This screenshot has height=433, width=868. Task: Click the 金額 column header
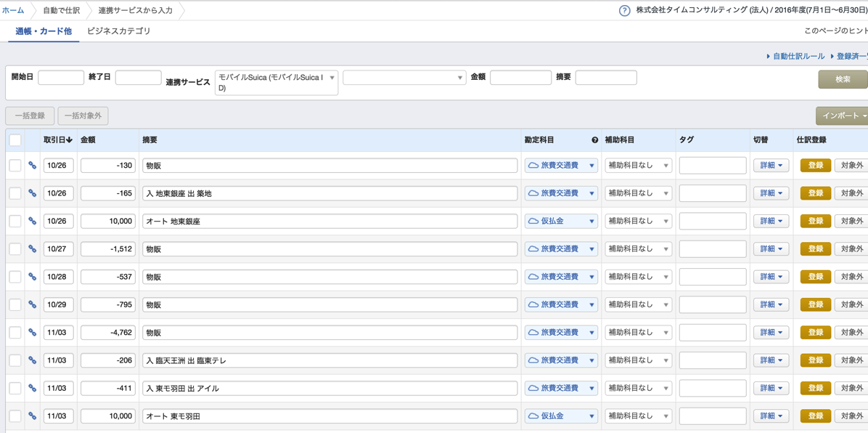pyautogui.click(x=88, y=140)
